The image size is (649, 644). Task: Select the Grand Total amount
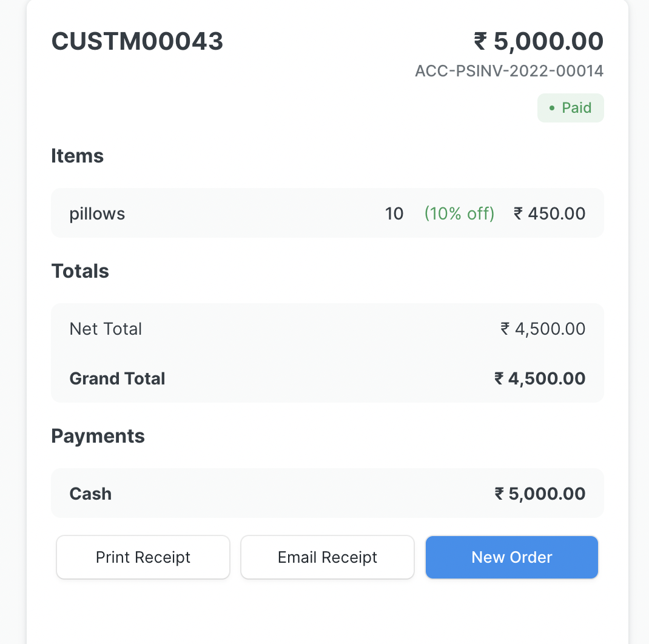point(540,378)
